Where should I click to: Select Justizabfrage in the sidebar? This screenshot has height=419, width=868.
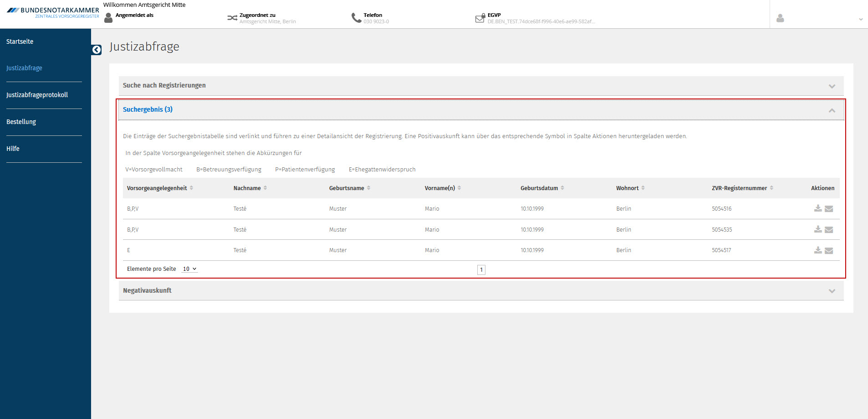coord(24,68)
